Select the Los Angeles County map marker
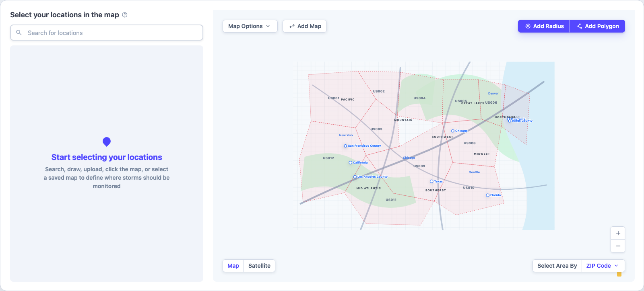Image resolution: width=644 pixels, height=291 pixels. (355, 177)
